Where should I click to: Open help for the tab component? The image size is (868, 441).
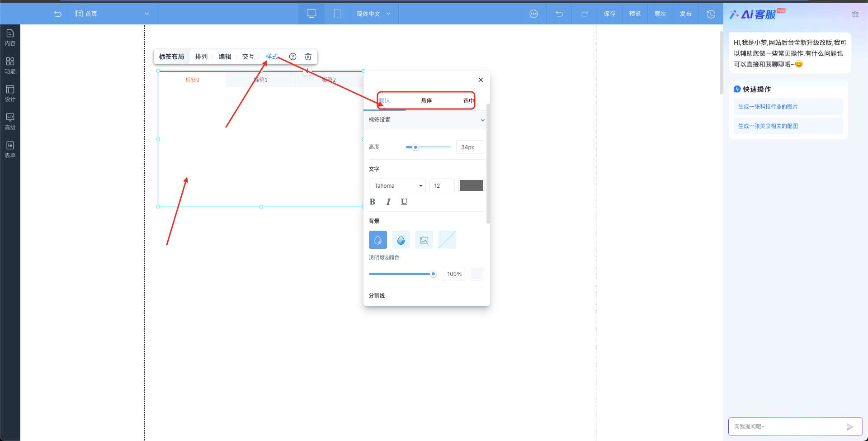tap(292, 57)
